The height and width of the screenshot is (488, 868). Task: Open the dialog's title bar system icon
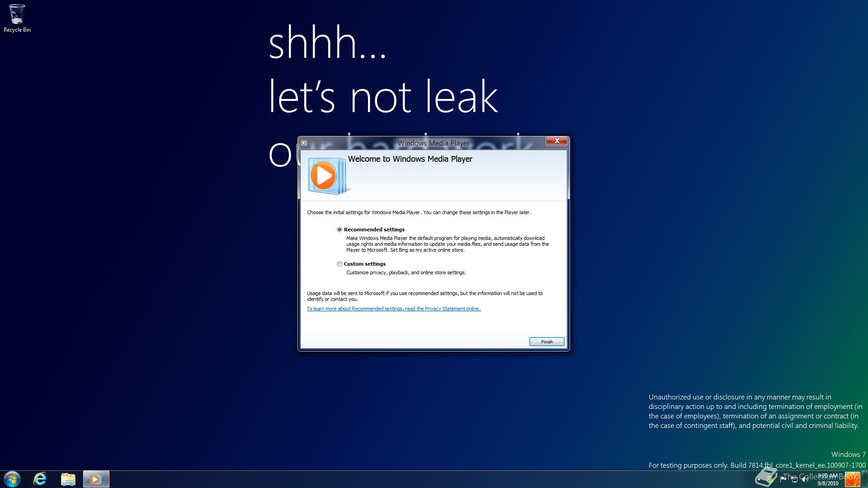[x=304, y=143]
